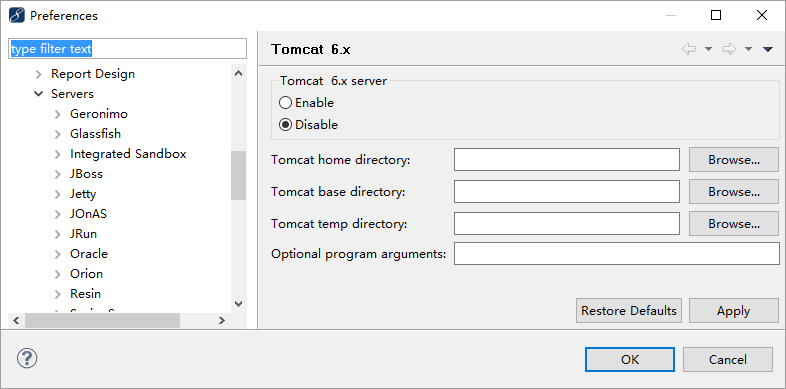Image resolution: width=786 pixels, height=389 pixels.
Task: Click Browse for Tomcat temp directory
Action: point(733,224)
